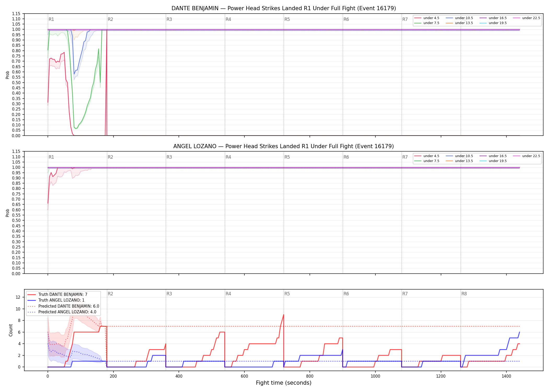The image size is (549, 392).
Task: Click the R6 round marker in Angel Lozano chart
Action: tap(346, 157)
